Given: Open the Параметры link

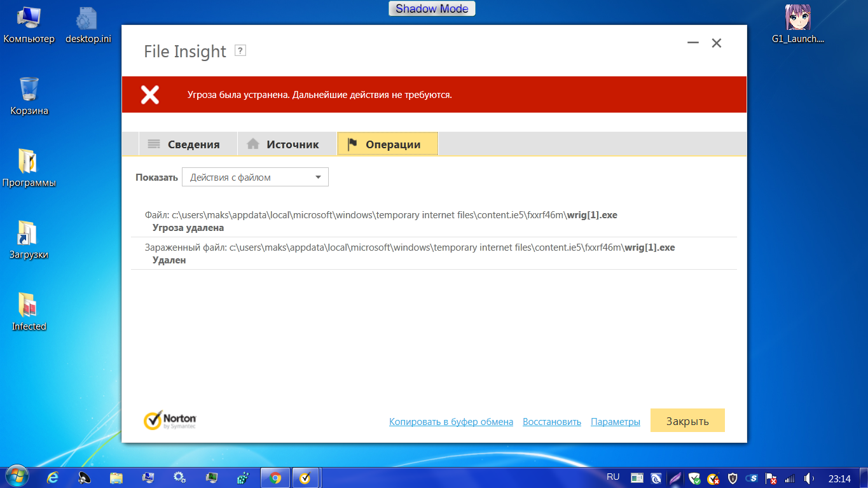Looking at the screenshot, I should 616,422.
